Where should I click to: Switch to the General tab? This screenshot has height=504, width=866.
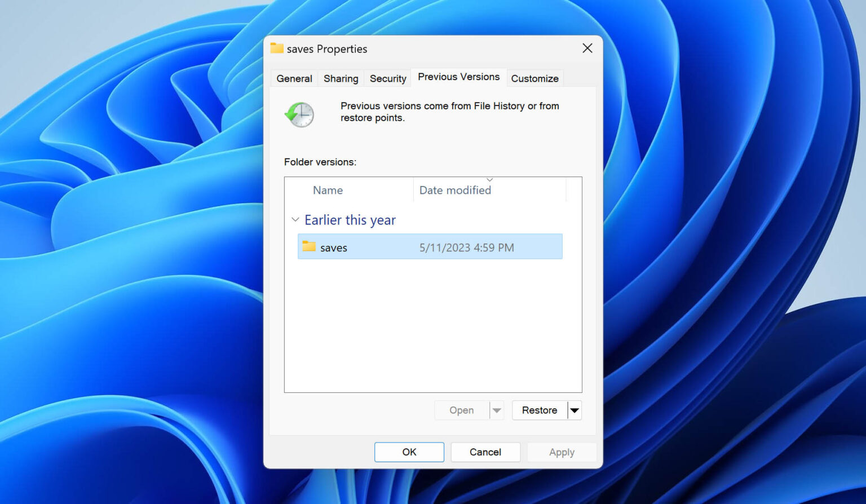pyautogui.click(x=294, y=78)
